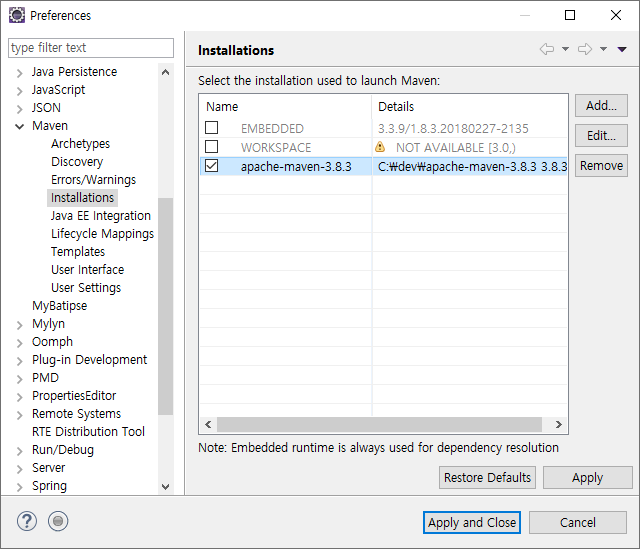Check the EMBEDDED installation checkbox
Viewport: 640px width, 549px height.
211,128
